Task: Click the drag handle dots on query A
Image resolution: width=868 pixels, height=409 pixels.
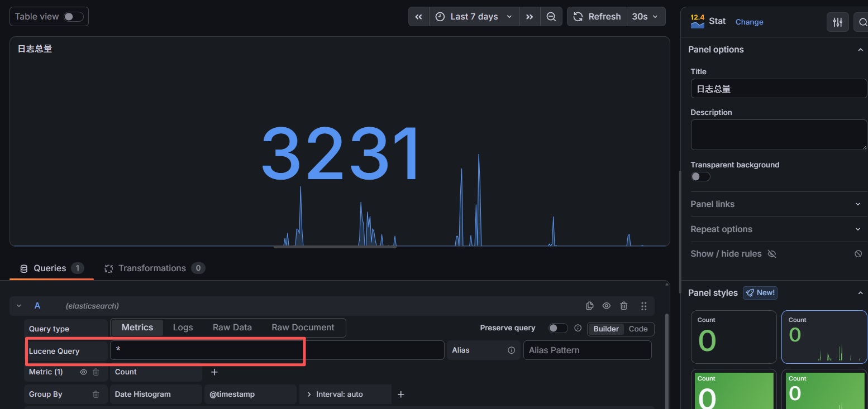Action: 644,306
